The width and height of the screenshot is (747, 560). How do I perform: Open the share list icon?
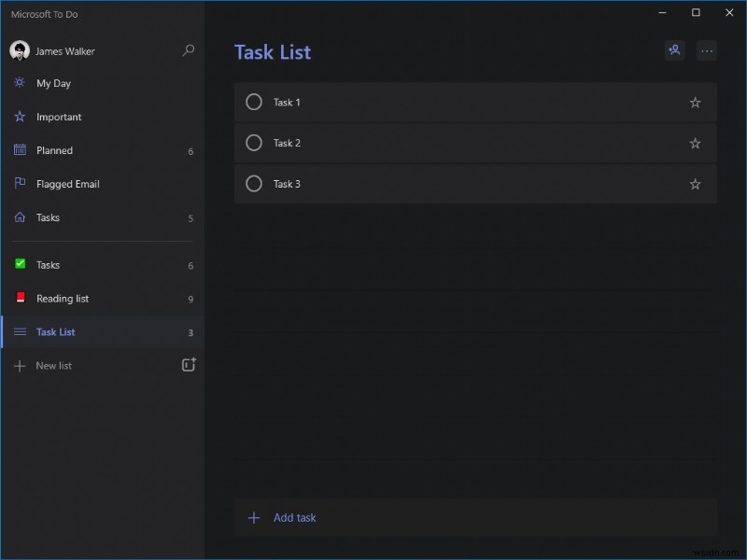(674, 50)
